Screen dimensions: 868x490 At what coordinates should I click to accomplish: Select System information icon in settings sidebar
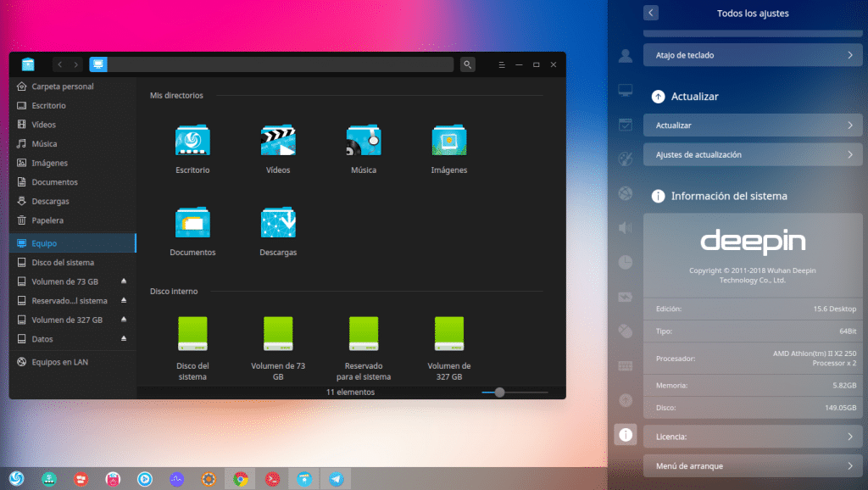coord(626,435)
